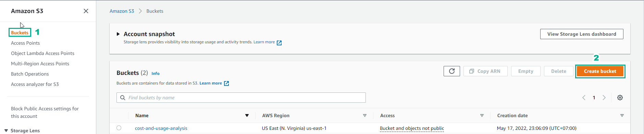Sort by Creation date column arrow
The image size is (644, 134).
pos(622,115)
